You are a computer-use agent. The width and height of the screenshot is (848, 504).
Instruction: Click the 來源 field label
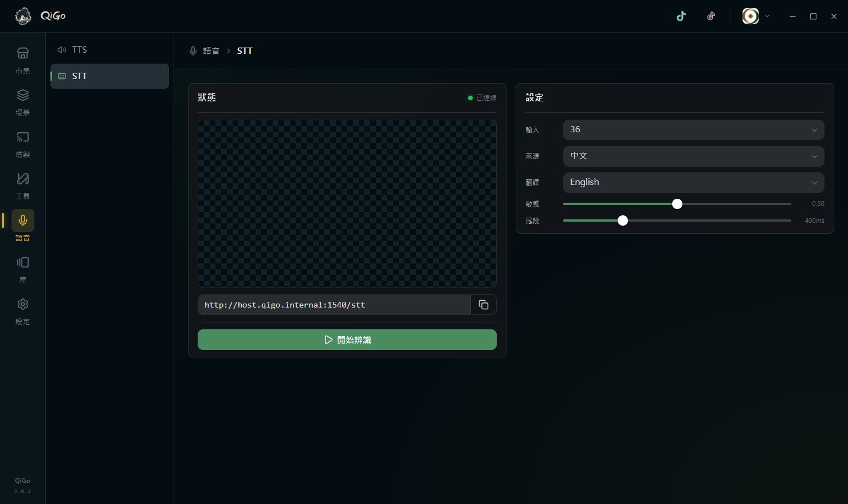[x=532, y=156]
